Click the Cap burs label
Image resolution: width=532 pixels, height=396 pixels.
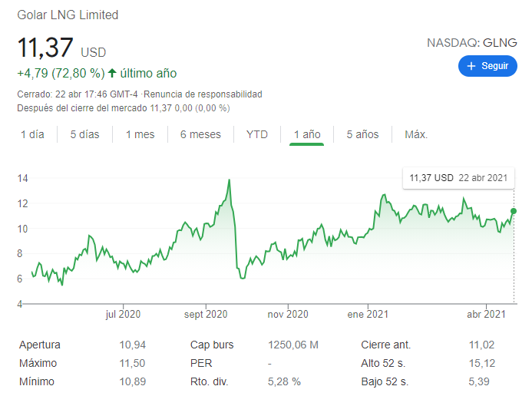(x=212, y=345)
